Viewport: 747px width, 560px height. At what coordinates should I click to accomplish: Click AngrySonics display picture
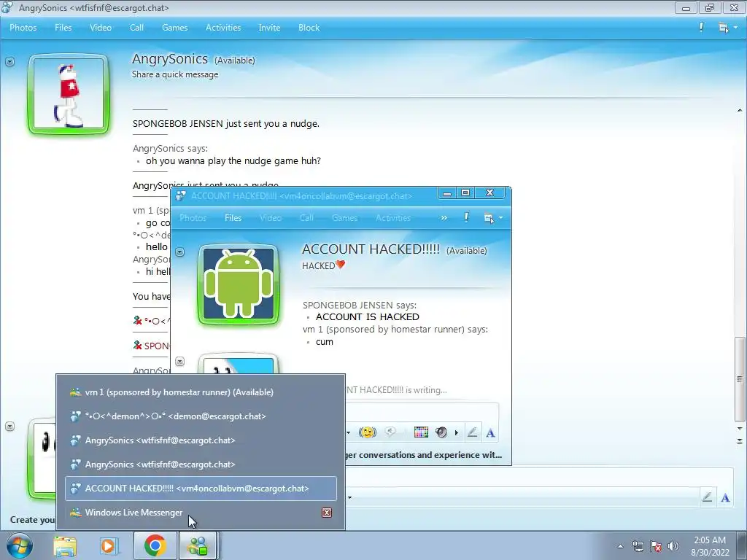coord(69,94)
